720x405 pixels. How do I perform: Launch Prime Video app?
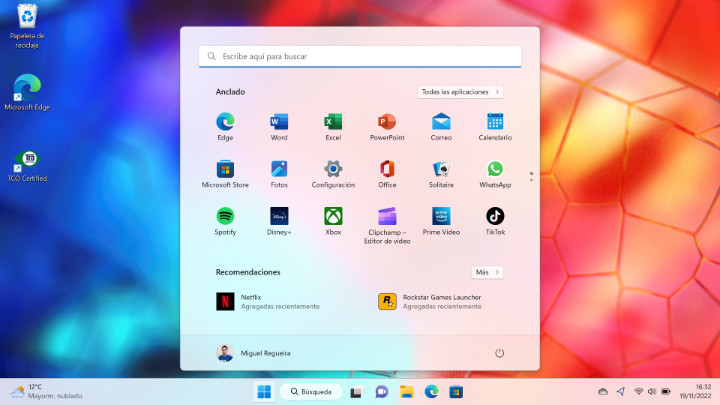click(441, 221)
